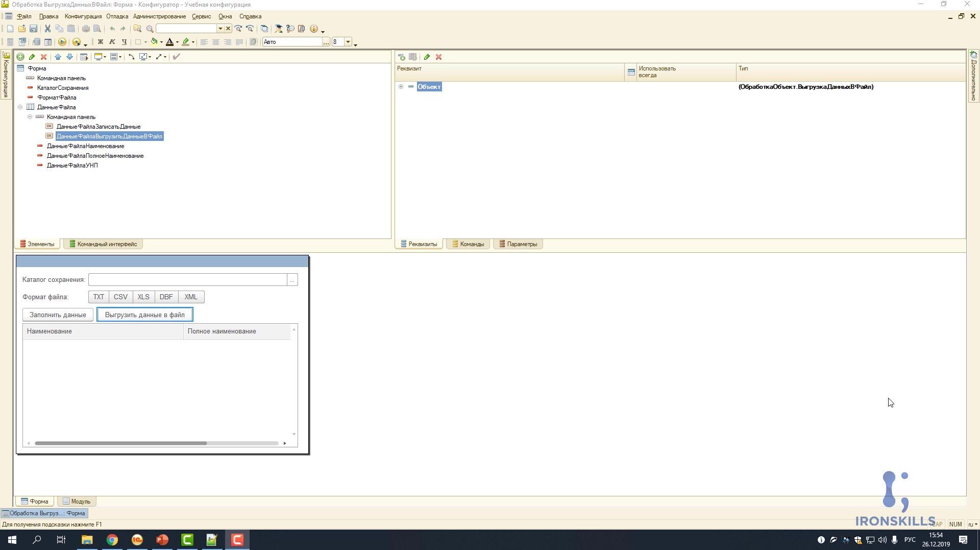Select the CSV file format toggle
The image size is (980, 550).
pos(121,297)
